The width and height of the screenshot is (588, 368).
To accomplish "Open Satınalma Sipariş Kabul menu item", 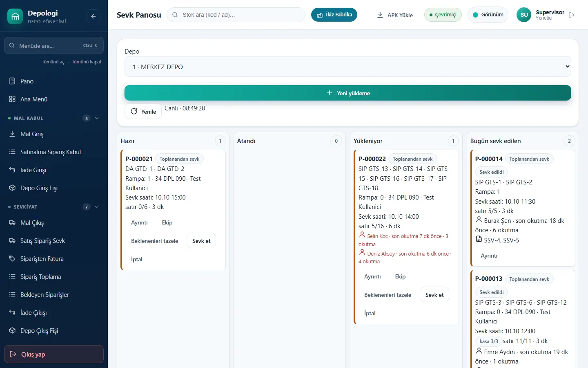I will (54, 152).
